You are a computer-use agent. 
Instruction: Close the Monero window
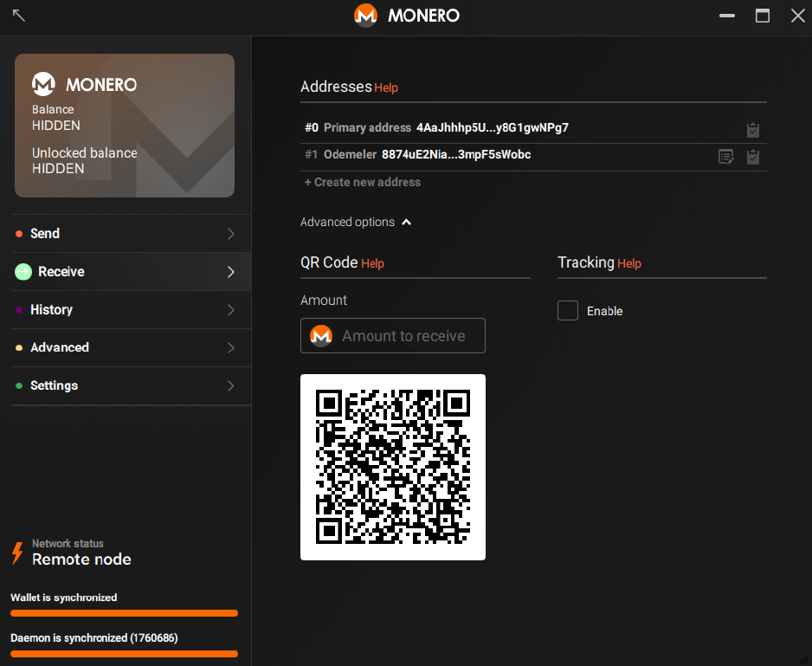(797, 16)
